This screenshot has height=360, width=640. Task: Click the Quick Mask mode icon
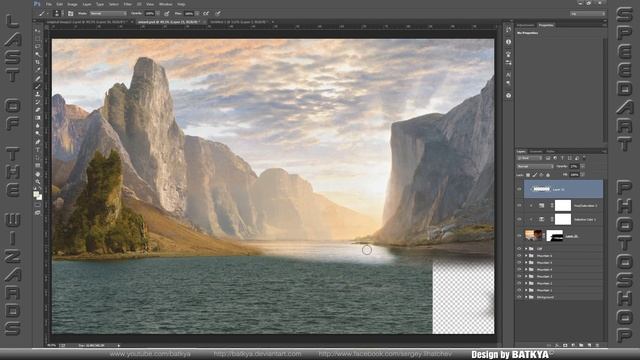38,204
